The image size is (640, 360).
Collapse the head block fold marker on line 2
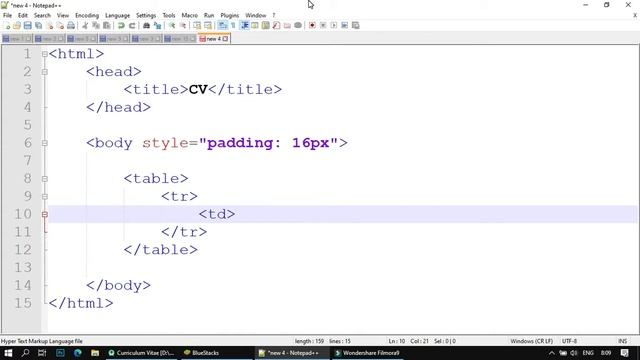pos(45,72)
